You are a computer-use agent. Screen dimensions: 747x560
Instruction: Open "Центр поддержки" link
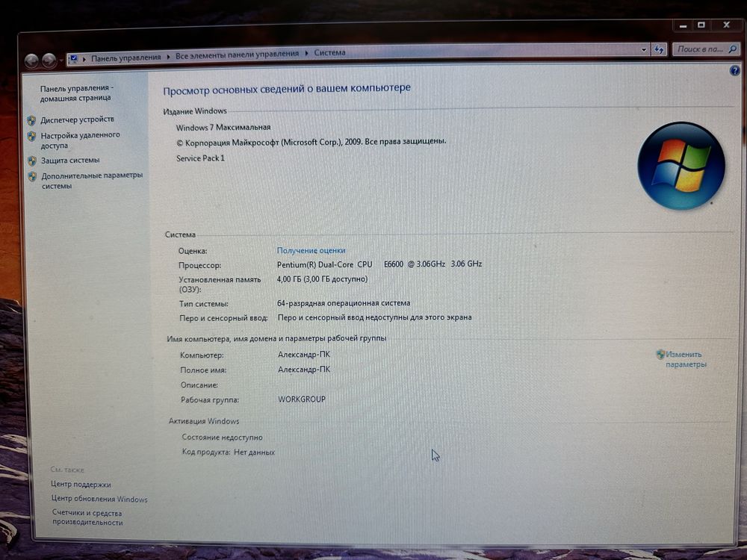pos(81,485)
